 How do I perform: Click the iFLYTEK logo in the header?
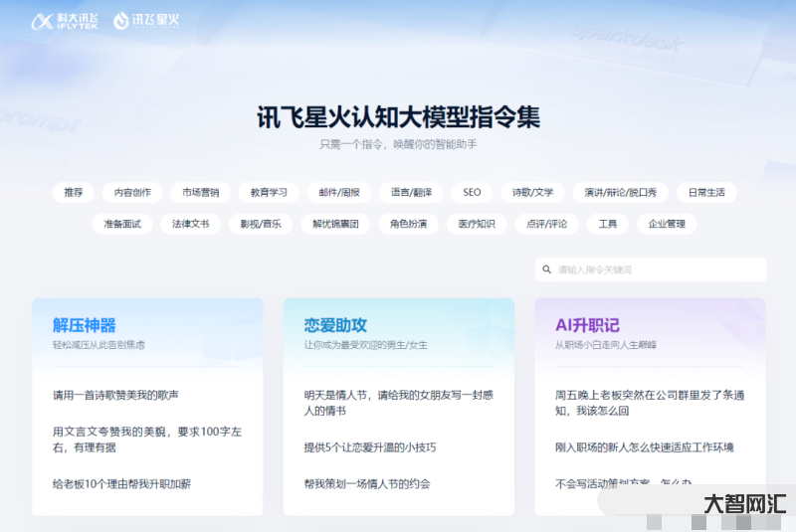click(x=65, y=20)
